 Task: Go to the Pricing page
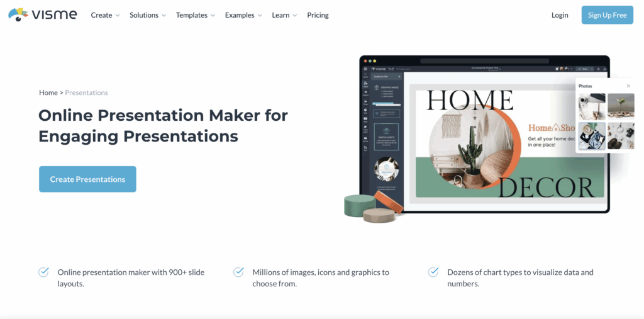coord(318,15)
